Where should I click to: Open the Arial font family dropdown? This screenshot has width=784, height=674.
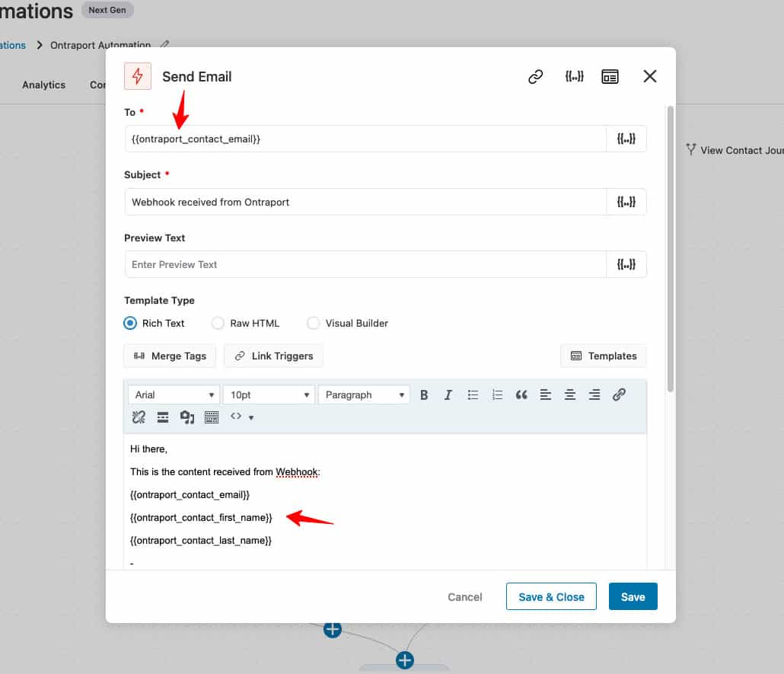click(174, 394)
